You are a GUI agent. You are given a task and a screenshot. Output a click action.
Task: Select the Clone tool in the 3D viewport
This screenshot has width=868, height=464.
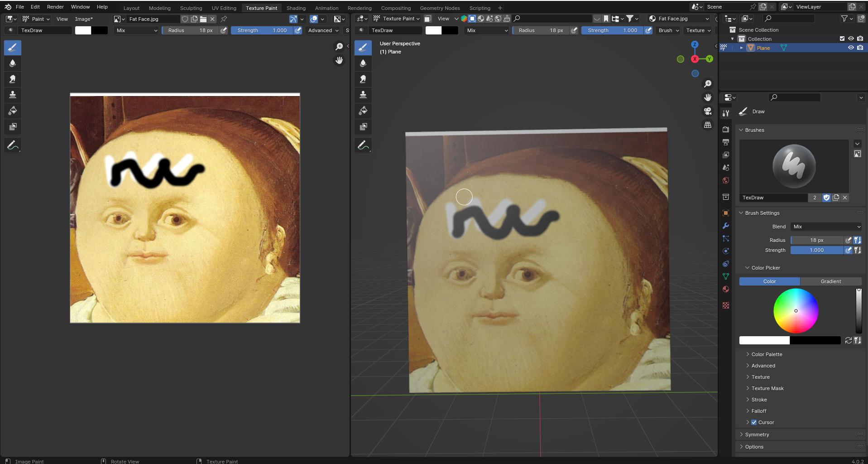pyautogui.click(x=363, y=95)
